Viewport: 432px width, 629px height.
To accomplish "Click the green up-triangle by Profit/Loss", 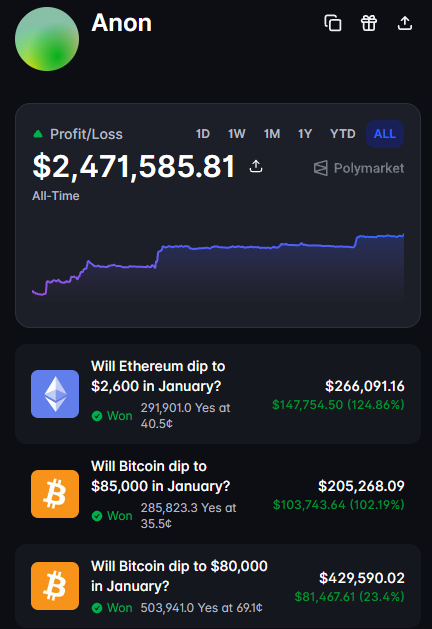I will pos(38,134).
